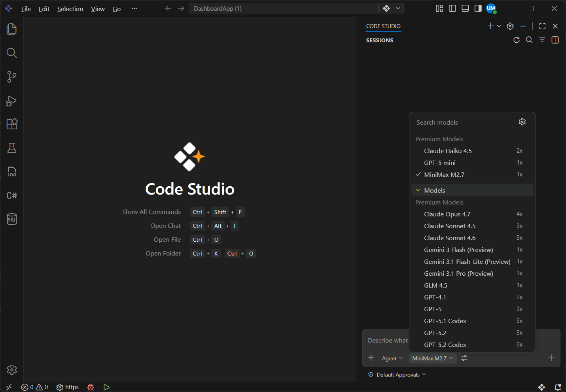This screenshot has width=566, height=392.
Task: Select the Claude Sonnet 4.6 model
Action: [473, 238]
